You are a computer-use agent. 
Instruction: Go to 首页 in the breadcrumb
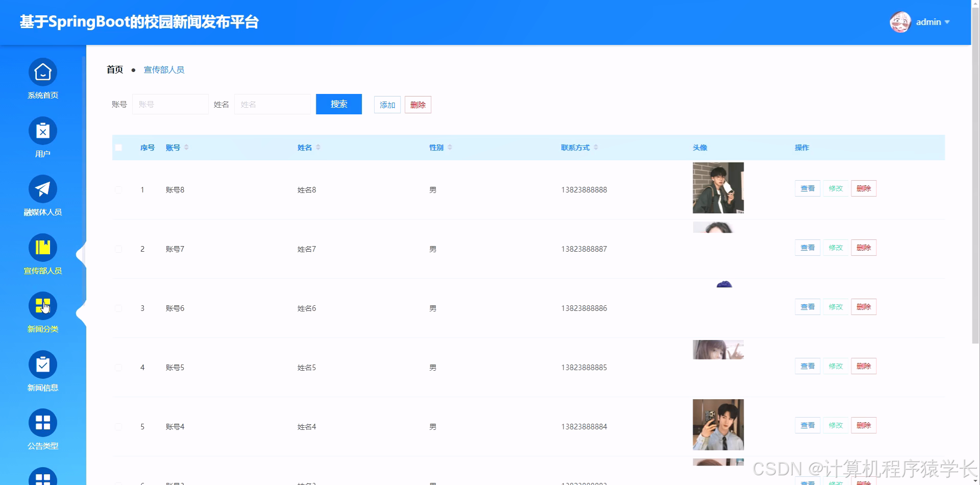[115, 70]
